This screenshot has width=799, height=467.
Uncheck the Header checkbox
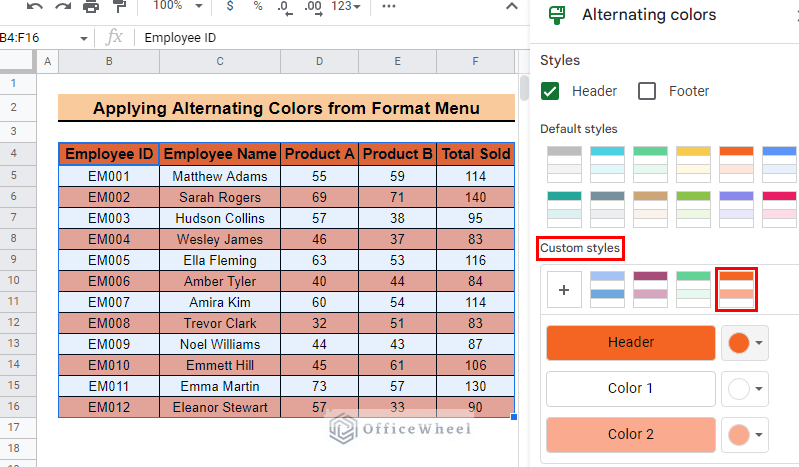click(x=550, y=91)
